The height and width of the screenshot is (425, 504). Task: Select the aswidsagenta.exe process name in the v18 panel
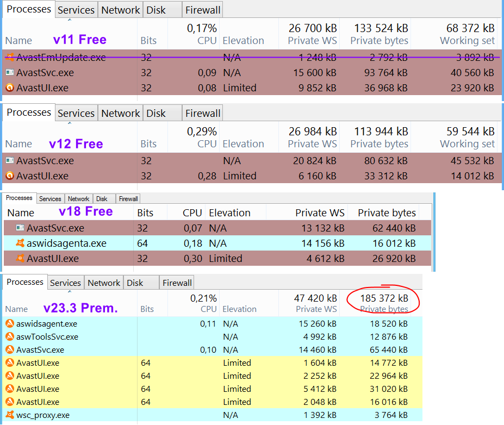coord(66,243)
